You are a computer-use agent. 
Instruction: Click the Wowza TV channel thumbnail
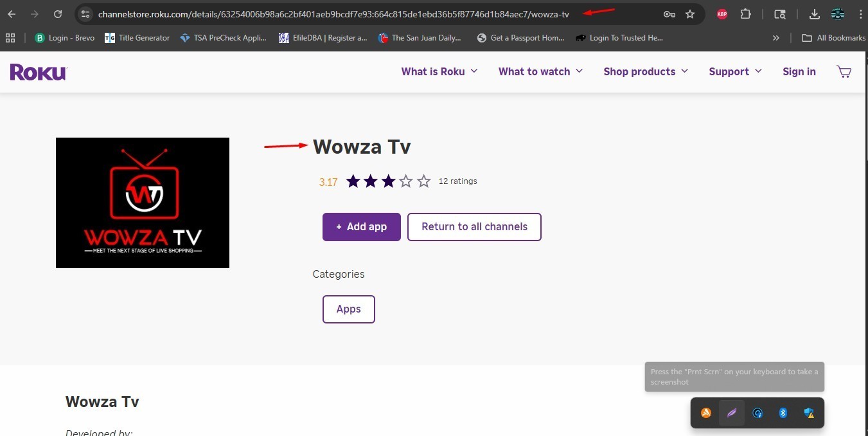[x=143, y=203]
